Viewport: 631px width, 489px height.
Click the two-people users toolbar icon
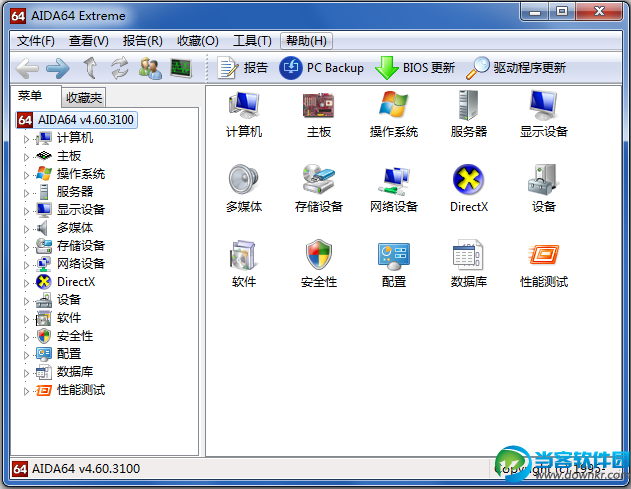point(150,68)
